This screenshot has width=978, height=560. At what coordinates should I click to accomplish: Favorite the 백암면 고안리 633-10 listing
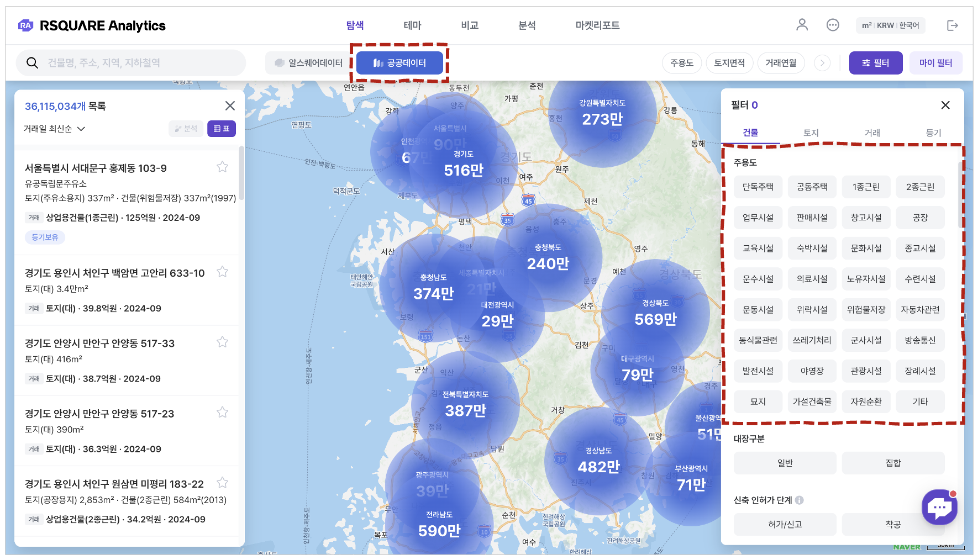coord(222,272)
